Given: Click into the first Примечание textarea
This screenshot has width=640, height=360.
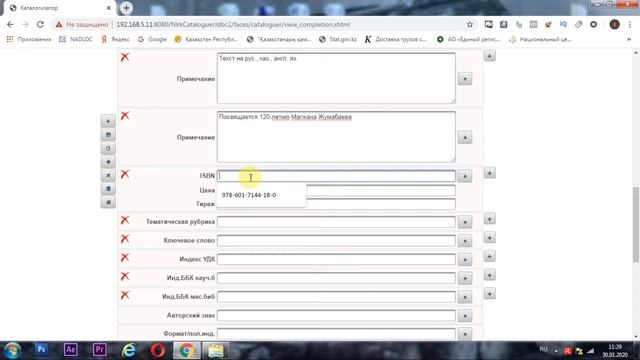Looking at the screenshot, I should point(336,78).
